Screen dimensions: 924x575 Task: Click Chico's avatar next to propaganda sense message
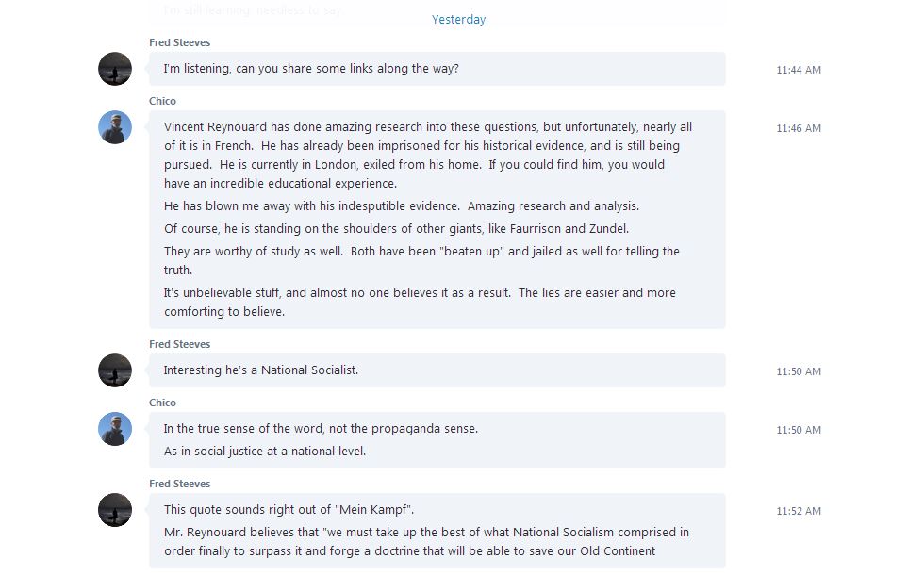pos(115,429)
